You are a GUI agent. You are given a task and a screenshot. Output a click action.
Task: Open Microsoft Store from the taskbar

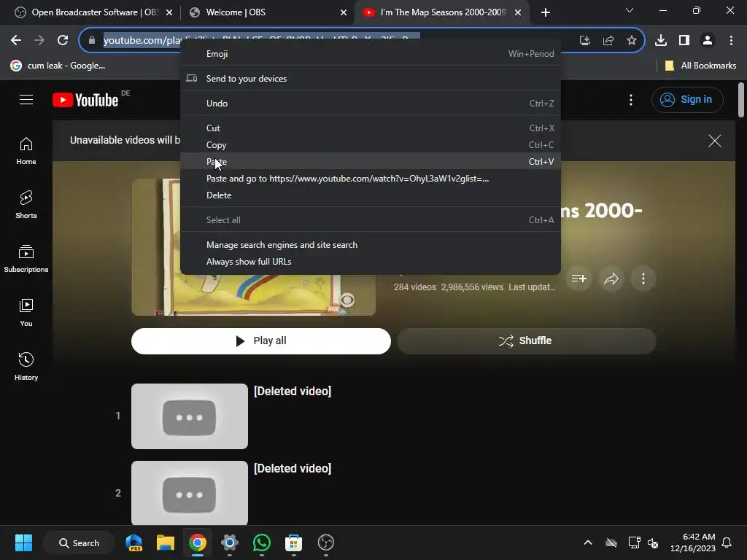(293, 542)
